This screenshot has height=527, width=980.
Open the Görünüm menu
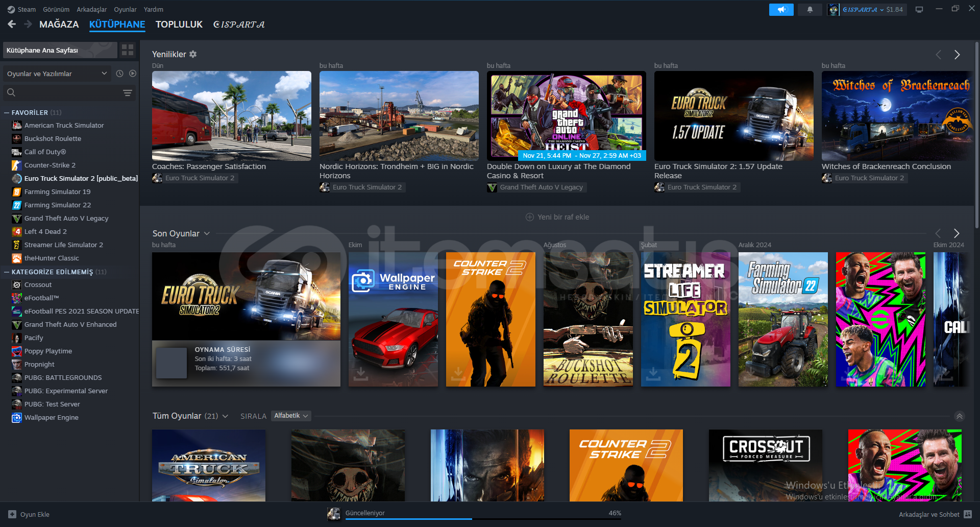pyautogui.click(x=56, y=9)
